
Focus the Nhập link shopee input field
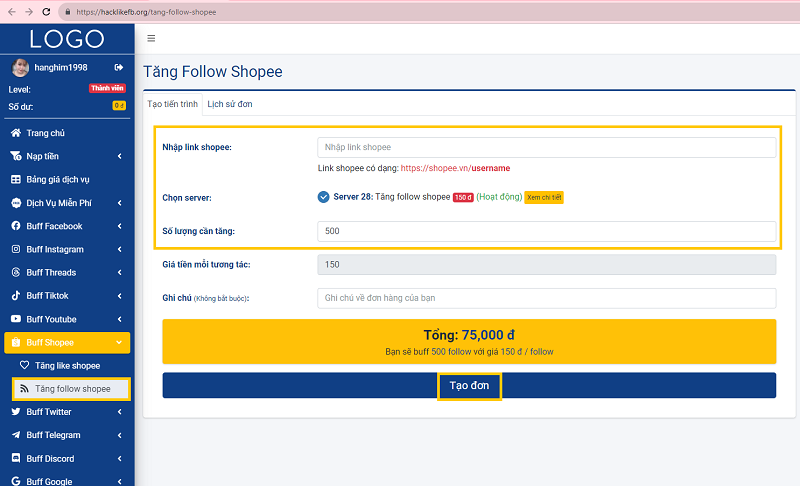(546, 147)
